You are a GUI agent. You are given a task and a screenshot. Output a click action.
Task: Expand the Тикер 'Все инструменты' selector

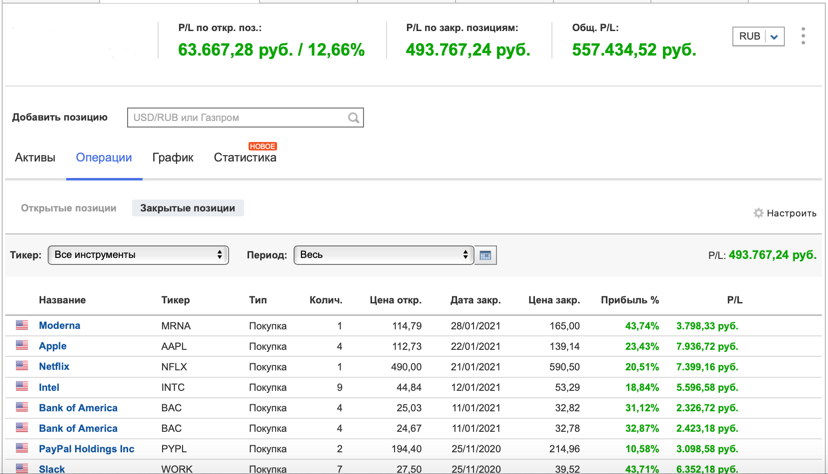pyautogui.click(x=138, y=255)
